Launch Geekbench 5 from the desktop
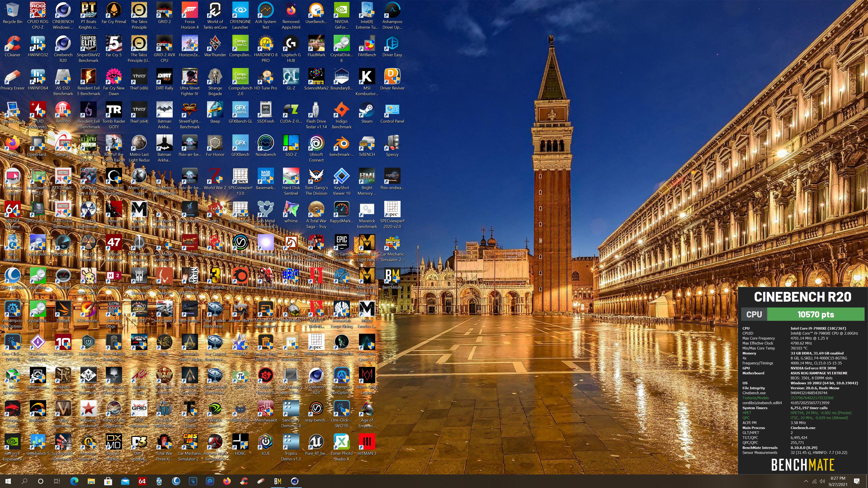The image size is (868, 488). click(38, 445)
